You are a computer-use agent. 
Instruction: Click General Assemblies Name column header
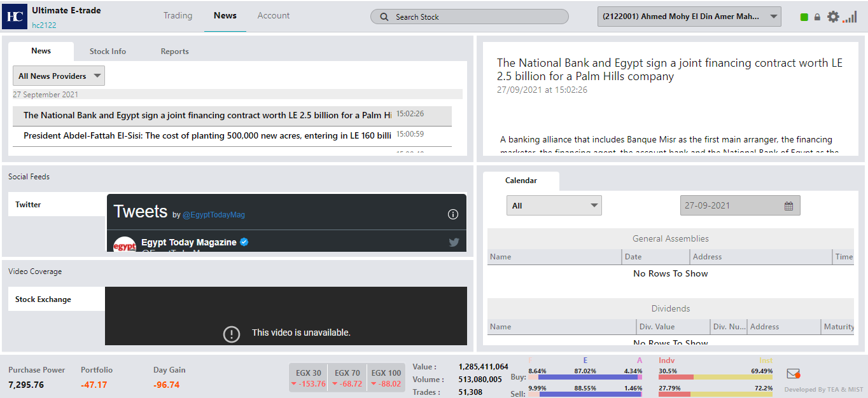555,257
